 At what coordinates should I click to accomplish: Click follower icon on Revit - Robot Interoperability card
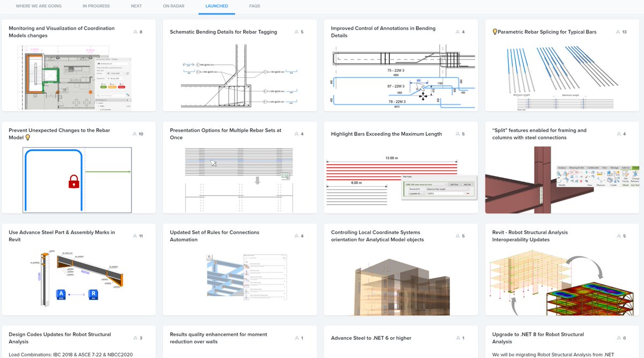click(618, 236)
